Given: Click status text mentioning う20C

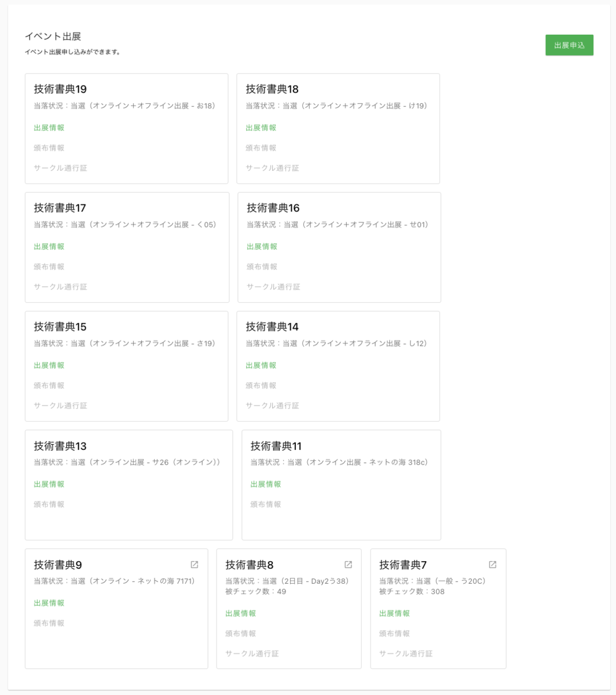Looking at the screenshot, I should (432, 581).
